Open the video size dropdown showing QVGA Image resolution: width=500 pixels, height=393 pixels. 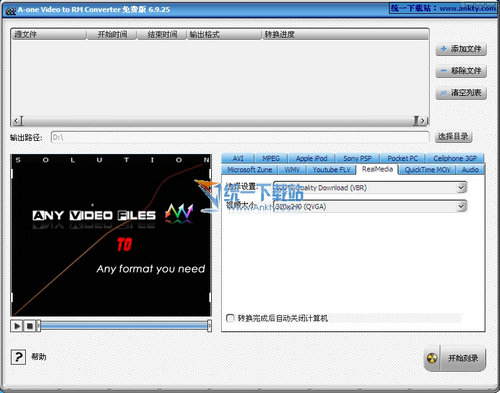(370, 206)
